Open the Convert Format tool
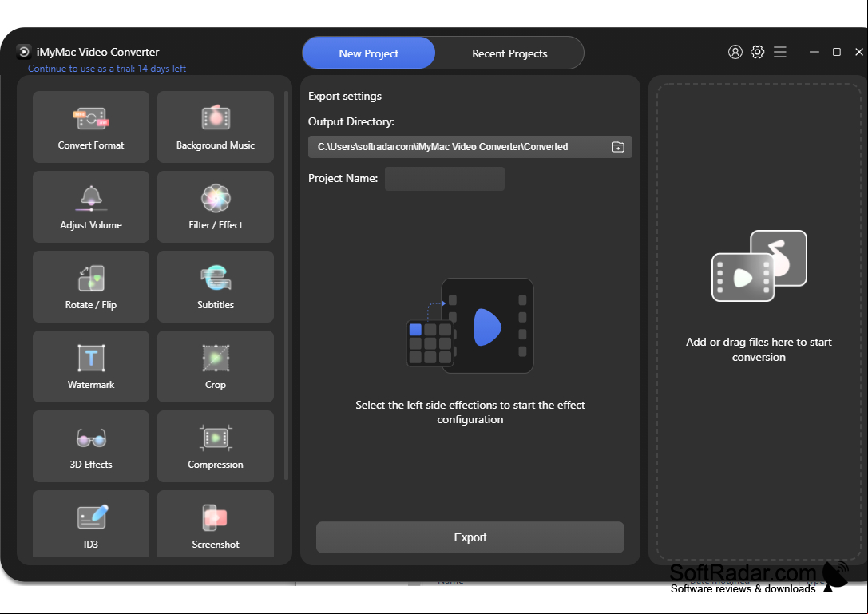 coord(91,127)
